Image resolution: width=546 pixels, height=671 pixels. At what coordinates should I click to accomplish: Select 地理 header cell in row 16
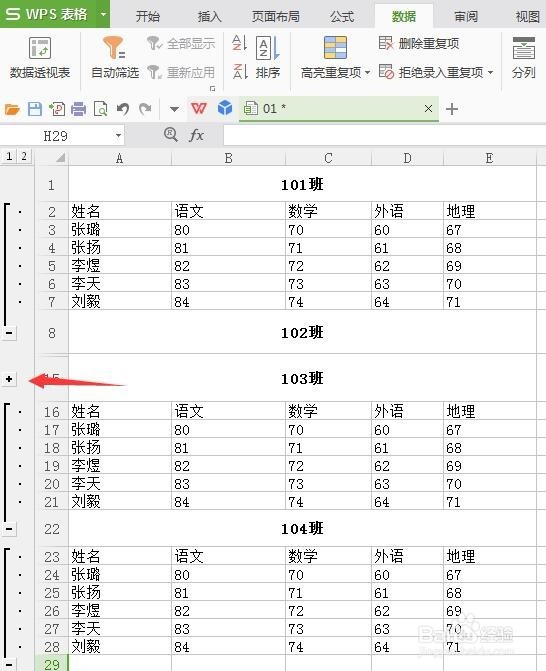tap(490, 411)
